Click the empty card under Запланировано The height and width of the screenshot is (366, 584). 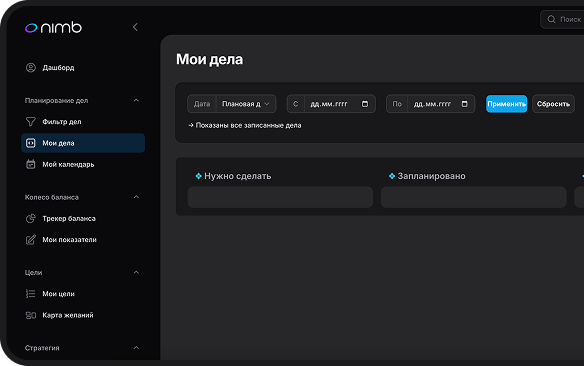pos(473,197)
